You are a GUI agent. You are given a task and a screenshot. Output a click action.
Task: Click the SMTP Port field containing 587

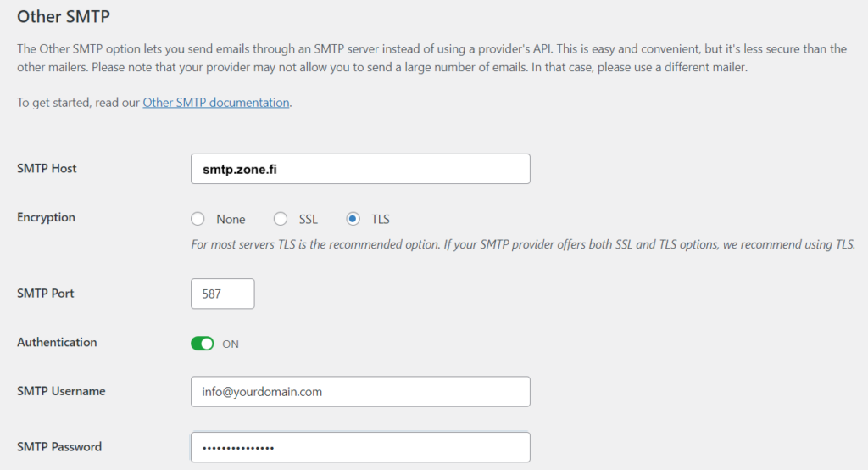coord(222,294)
